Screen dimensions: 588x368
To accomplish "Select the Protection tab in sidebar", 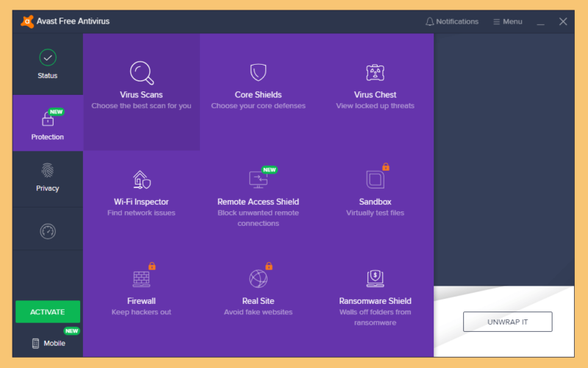I will point(48,123).
